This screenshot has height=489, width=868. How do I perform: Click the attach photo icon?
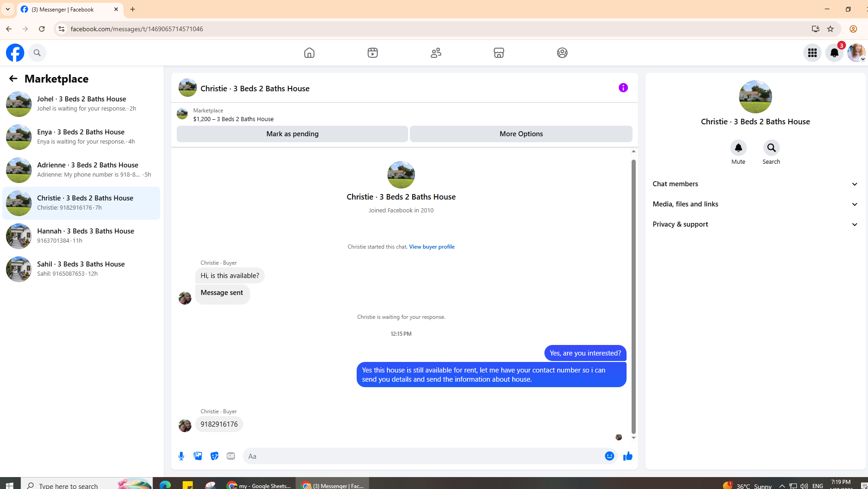click(198, 456)
